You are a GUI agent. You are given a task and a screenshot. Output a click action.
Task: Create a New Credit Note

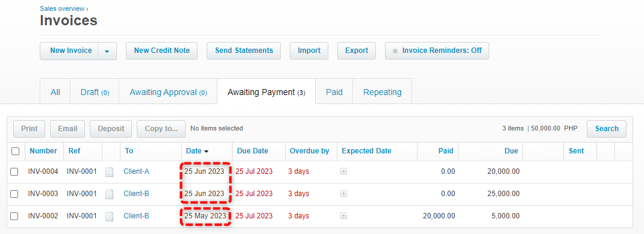pos(162,51)
